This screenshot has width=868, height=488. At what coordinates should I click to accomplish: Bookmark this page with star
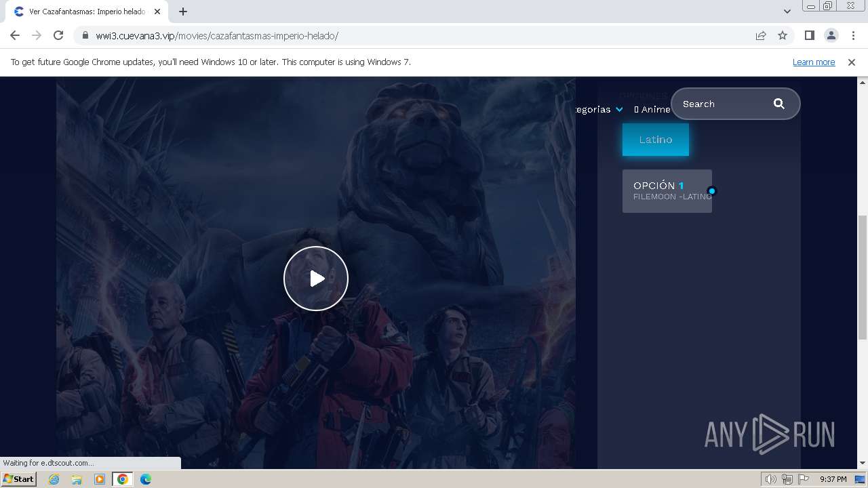tap(783, 35)
